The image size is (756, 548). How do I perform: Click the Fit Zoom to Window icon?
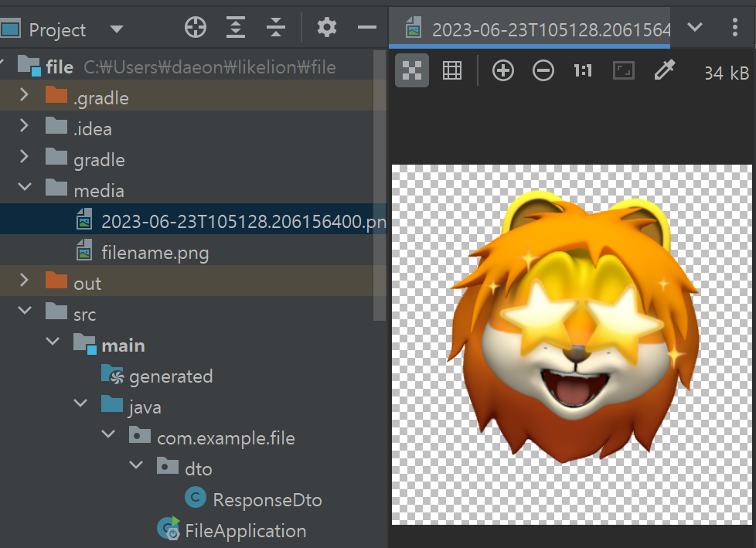(x=623, y=71)
